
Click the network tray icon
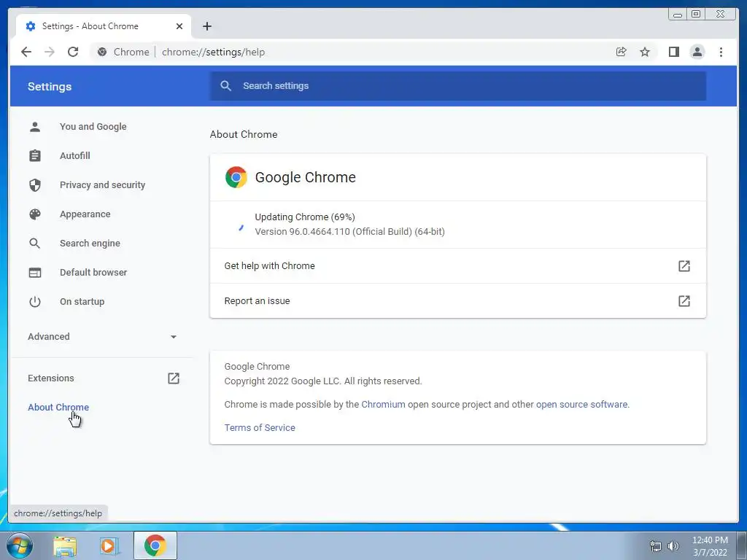click(x=656, y=546)
